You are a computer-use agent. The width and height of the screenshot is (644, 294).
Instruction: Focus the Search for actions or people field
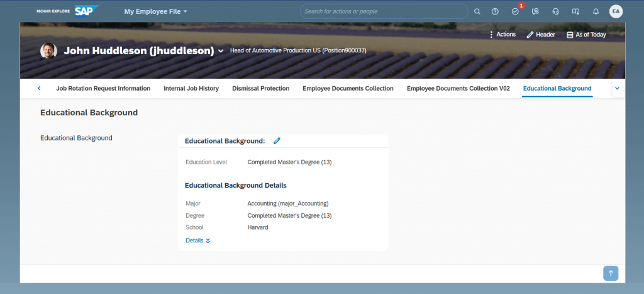(384, 11)
